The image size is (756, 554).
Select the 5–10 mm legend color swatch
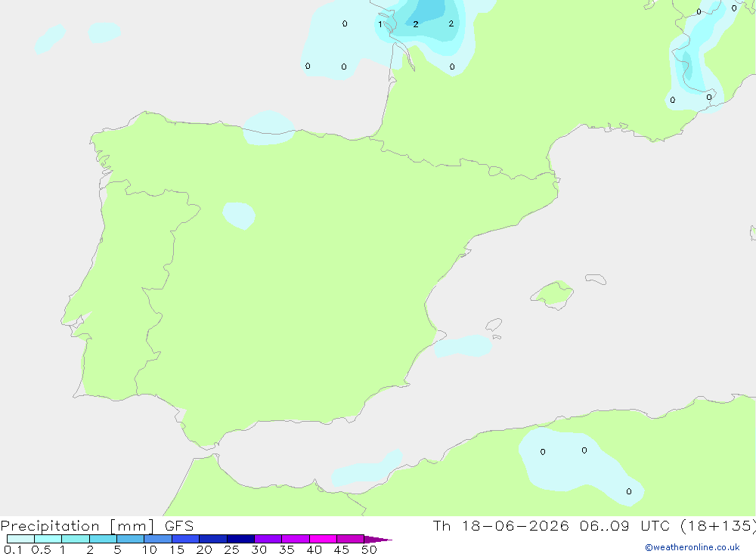(x=130, y=539)
